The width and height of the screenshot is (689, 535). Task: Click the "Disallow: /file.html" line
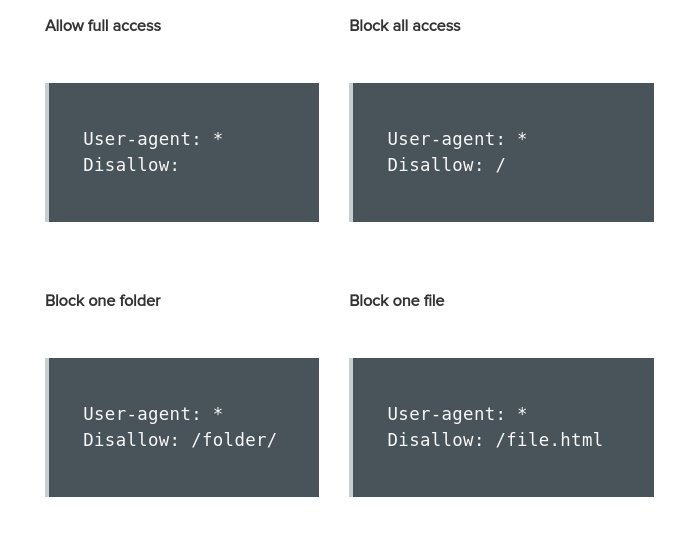[495, 440]
